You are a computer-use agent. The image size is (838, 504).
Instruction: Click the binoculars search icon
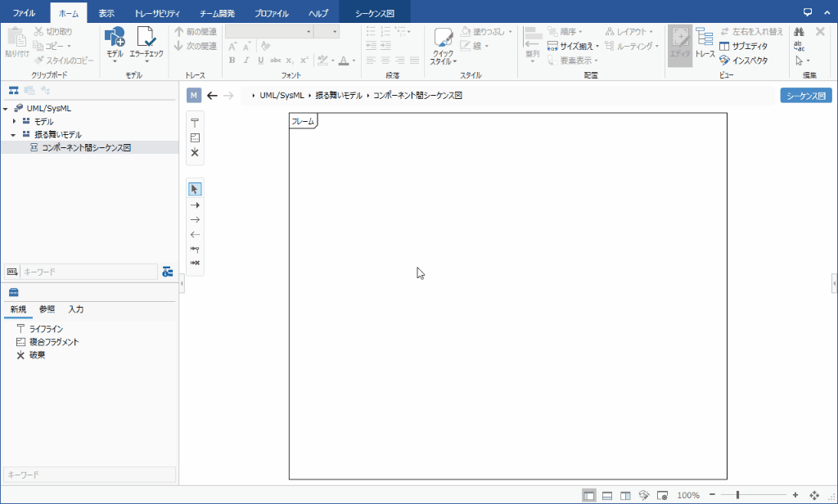pos(800,31)
